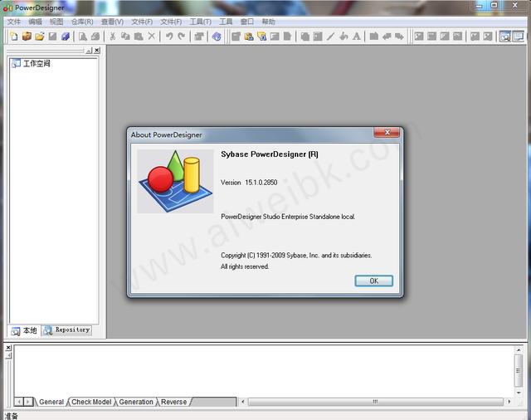Open the 编辑 menu
The image size is (531, 420).
click(35, 22)
